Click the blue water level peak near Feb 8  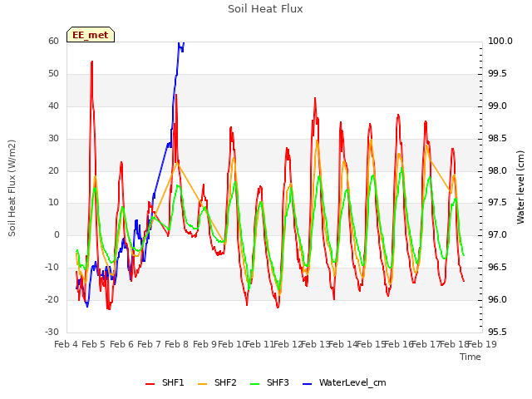[180, 43]
